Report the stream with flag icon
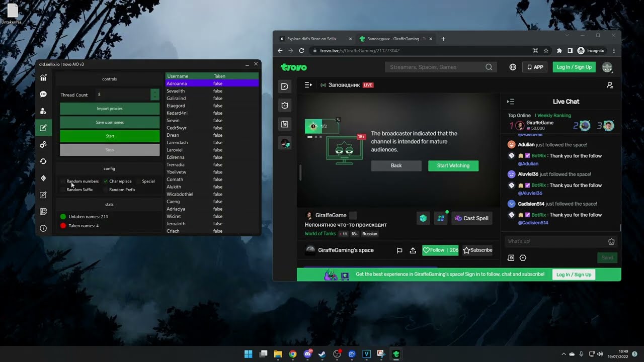 pyautogui.click(x=399, y=250)
